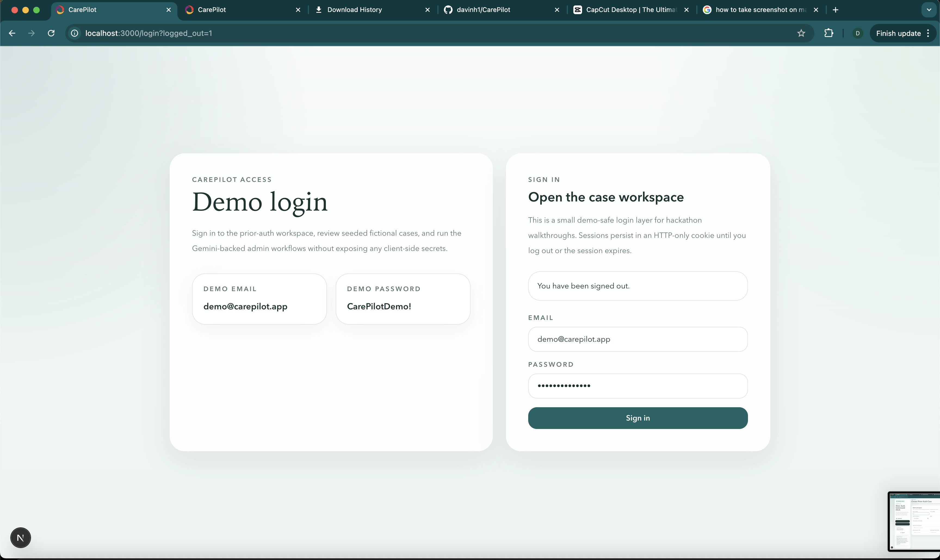940x560 pixels.
Task: Open the Chrome three-dot menu
Action: (x=928, y=33)
